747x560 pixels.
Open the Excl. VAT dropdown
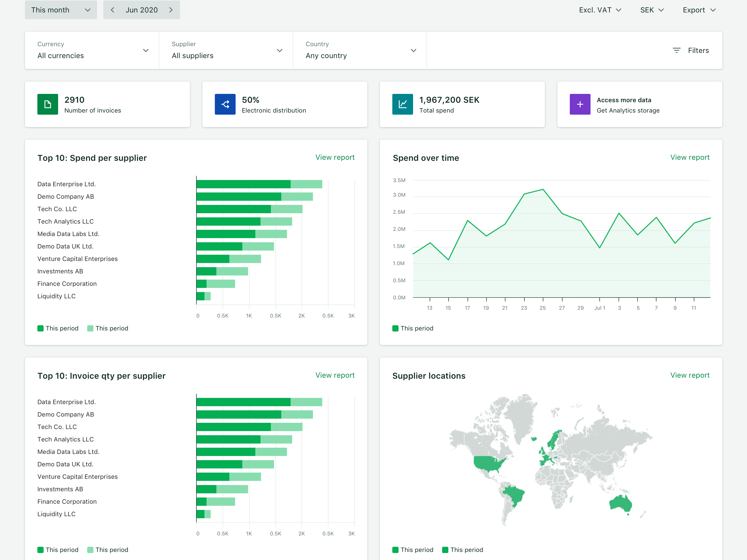point(600,10)
